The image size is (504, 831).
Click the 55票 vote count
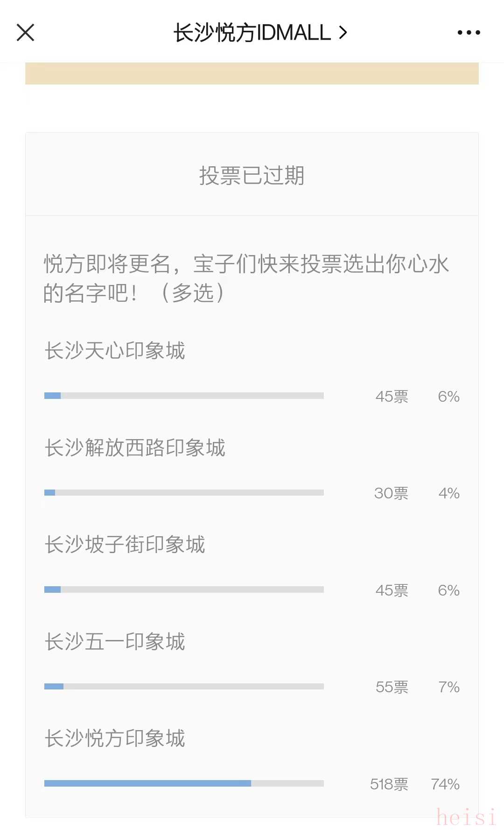[392, 687]
